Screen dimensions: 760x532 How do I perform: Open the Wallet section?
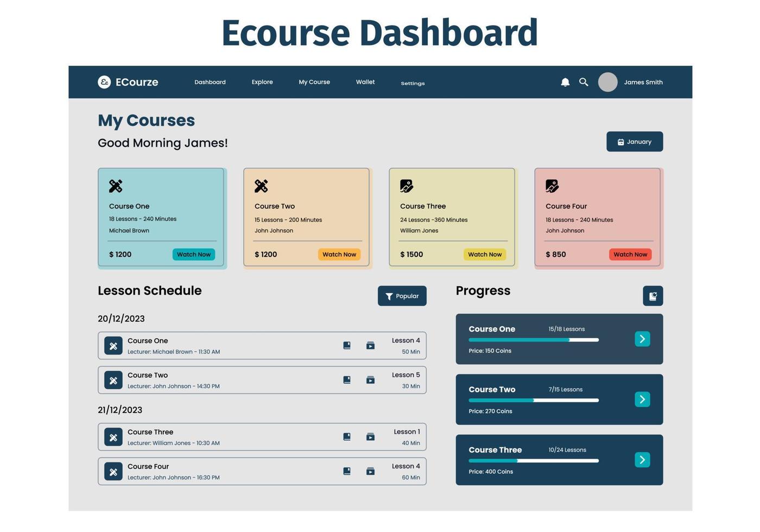click(365, 82)
